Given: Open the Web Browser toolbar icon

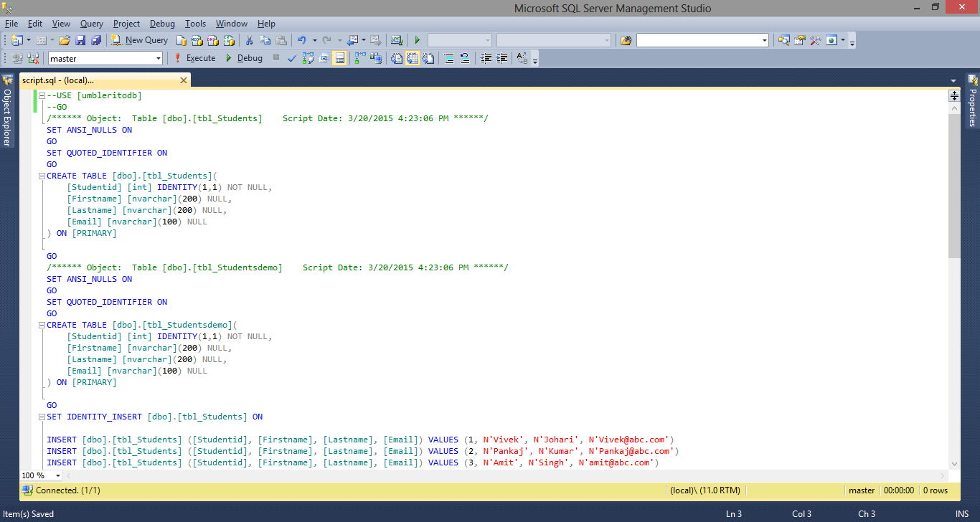Looking at the screenshot, I should point(831,40).
